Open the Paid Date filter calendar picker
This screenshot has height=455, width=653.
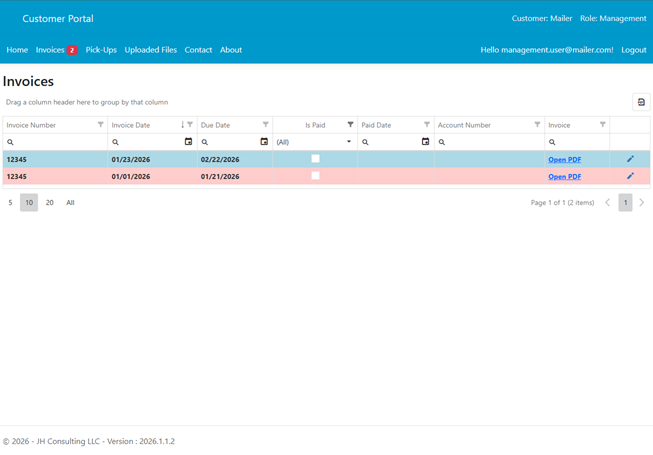(x=425, y=142)
